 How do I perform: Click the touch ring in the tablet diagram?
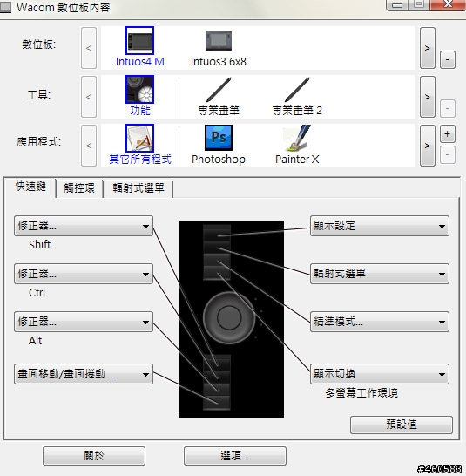[229, 318]
